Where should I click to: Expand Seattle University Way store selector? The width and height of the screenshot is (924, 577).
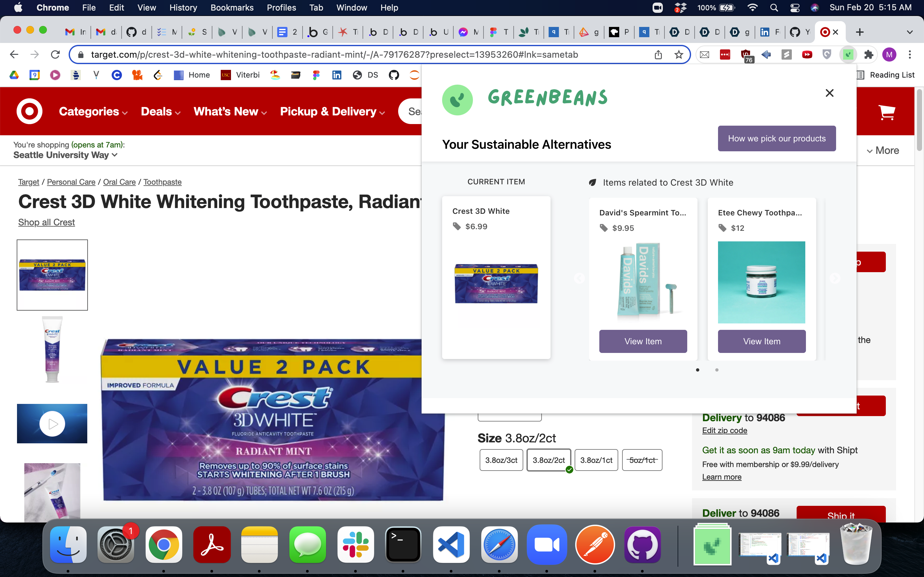(65, 155)
